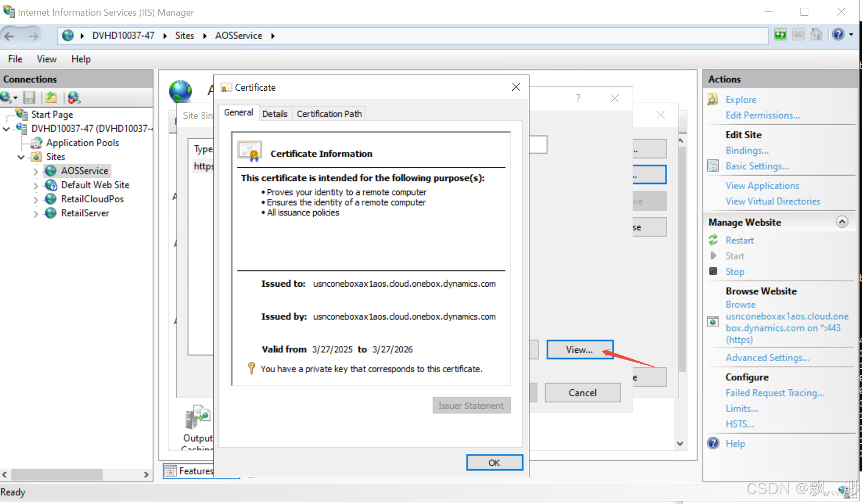Open Failed Request Tracing... link

(775, 392)
